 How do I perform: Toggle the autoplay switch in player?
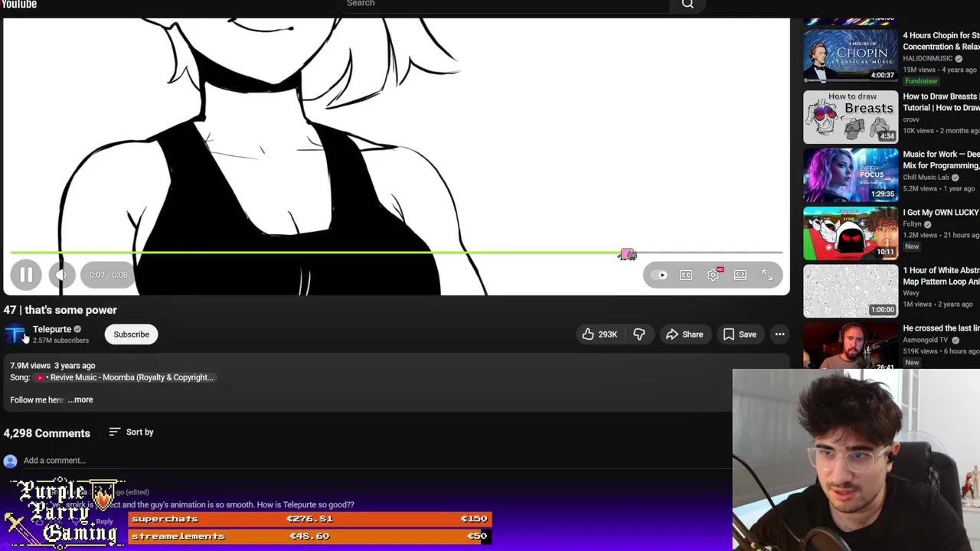660,275
